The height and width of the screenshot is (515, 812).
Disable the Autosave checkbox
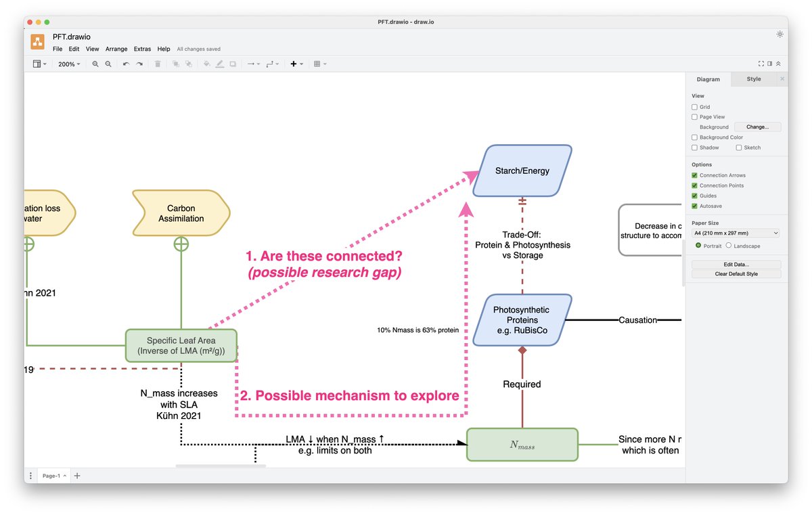pyautogui.click(x=694, y=206)
